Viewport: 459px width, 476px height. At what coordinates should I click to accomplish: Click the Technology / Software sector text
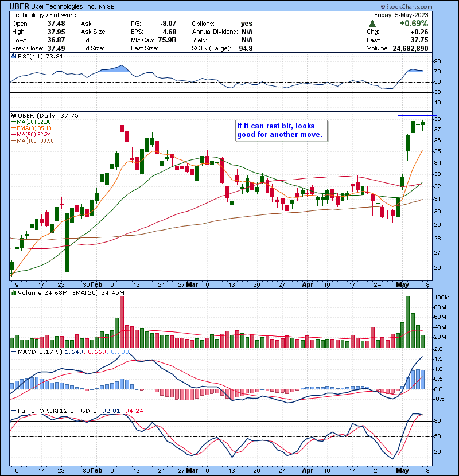(x=44, y=15)
